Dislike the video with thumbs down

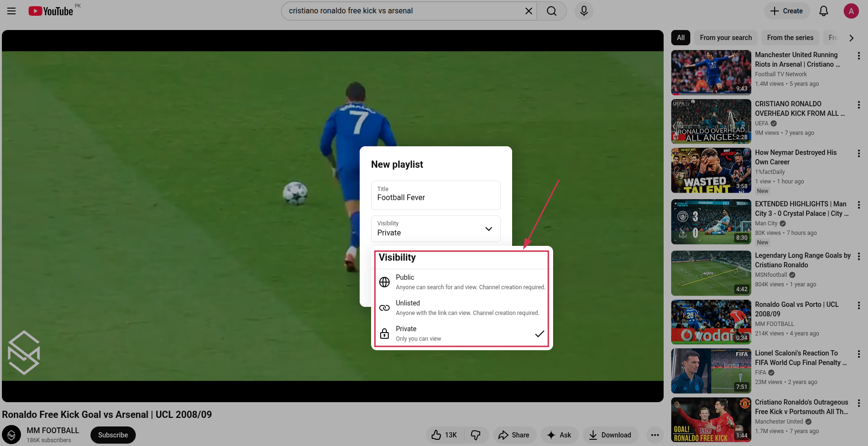476,435
